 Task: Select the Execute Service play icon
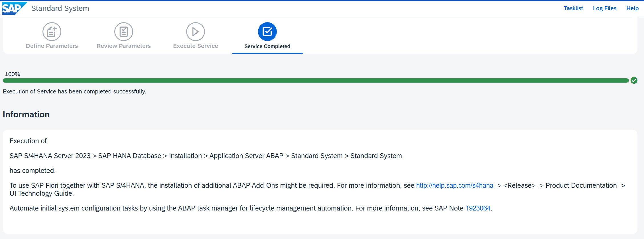click(x=196, y=32)
